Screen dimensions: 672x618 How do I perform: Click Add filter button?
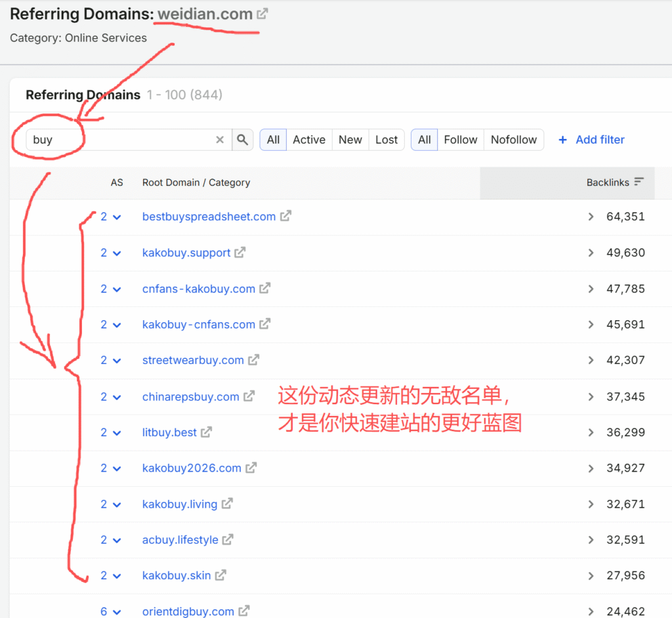(x=591, y=140)
